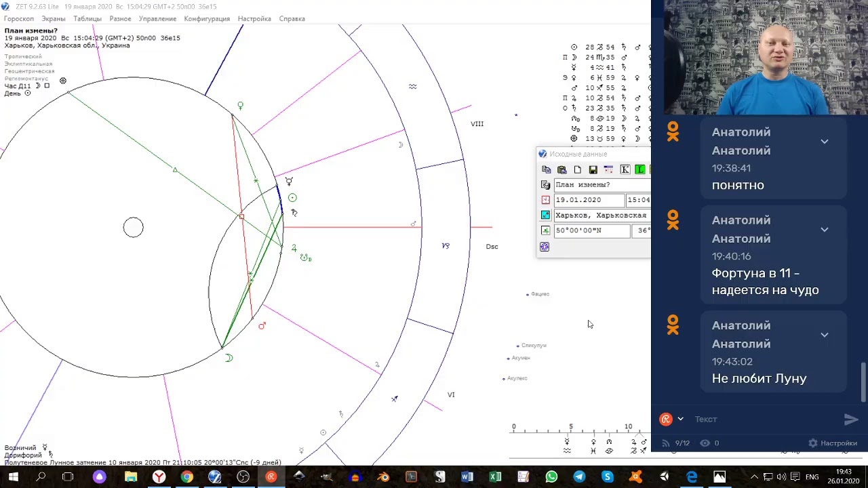Viewport: 868px width, 488px height.
Task: Click the save floppy disk icon
Action: pyautogui.click(x=593, y=169)
